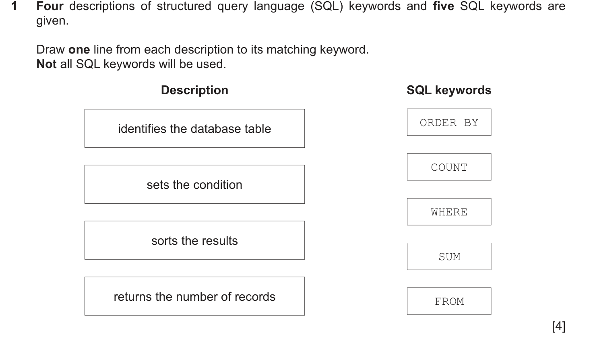The height and width of the screenshot is (364, 593).
Task: Click the bold word 'Four' in question
Action: pyautogui.click(x=50, y=6)
